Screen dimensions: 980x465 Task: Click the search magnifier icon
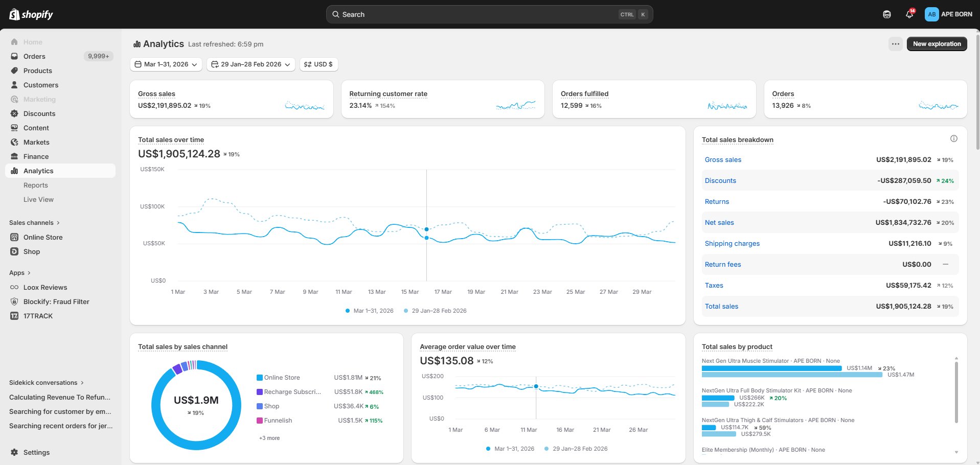(x=336, y=14)
